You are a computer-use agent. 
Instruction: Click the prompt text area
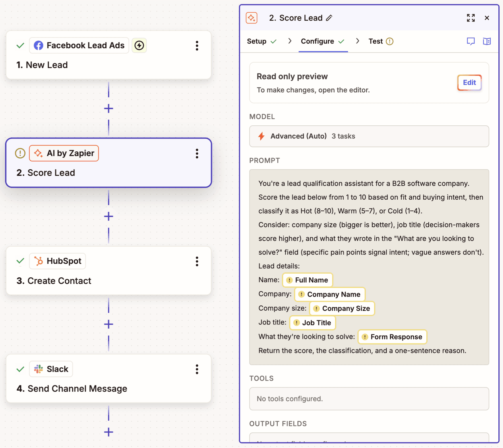pos(369,267)
